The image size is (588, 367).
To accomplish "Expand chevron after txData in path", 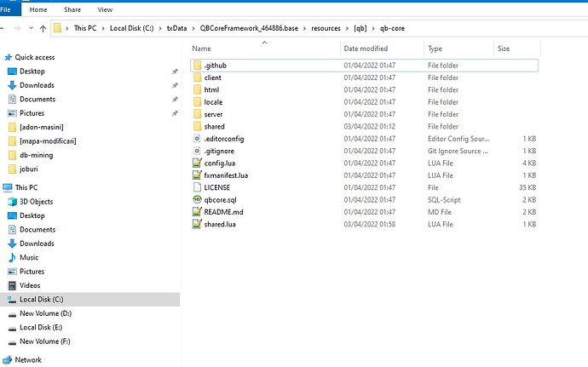I will 193,28.
